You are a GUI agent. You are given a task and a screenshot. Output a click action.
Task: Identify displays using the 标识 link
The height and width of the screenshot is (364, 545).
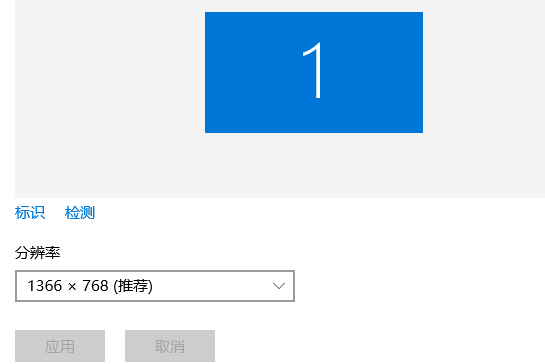(30, 212)
